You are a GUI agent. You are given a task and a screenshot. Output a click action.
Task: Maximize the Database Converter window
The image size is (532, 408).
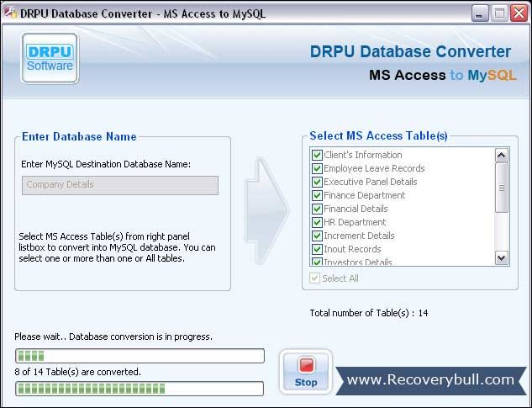click(x=499, y=13)
